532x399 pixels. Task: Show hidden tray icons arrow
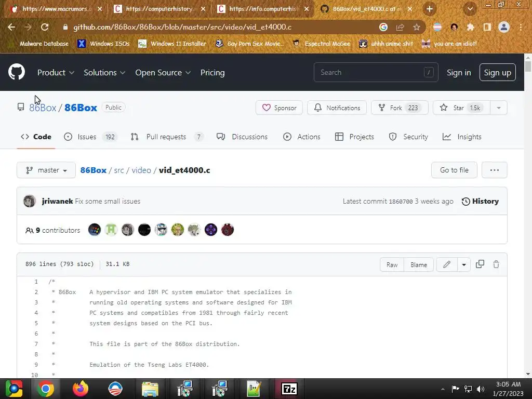click(443, 389)
